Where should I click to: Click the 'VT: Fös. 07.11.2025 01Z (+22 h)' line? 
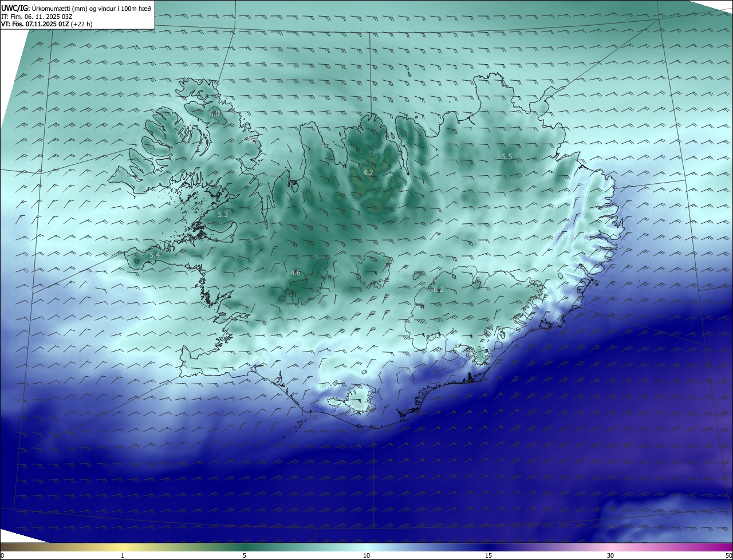coord(47,25)
